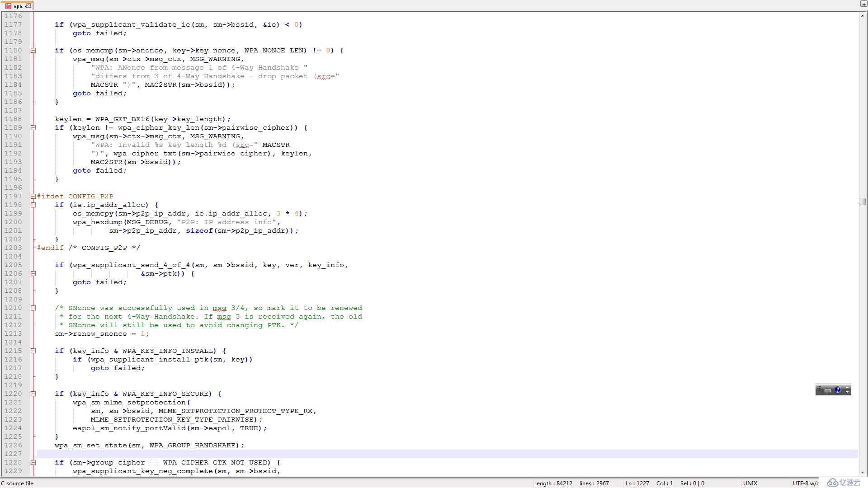The width and height of the screenshot is (868, 488).
Task: Click the 'Ln : 1227' status entry
Action: (637, 483)
